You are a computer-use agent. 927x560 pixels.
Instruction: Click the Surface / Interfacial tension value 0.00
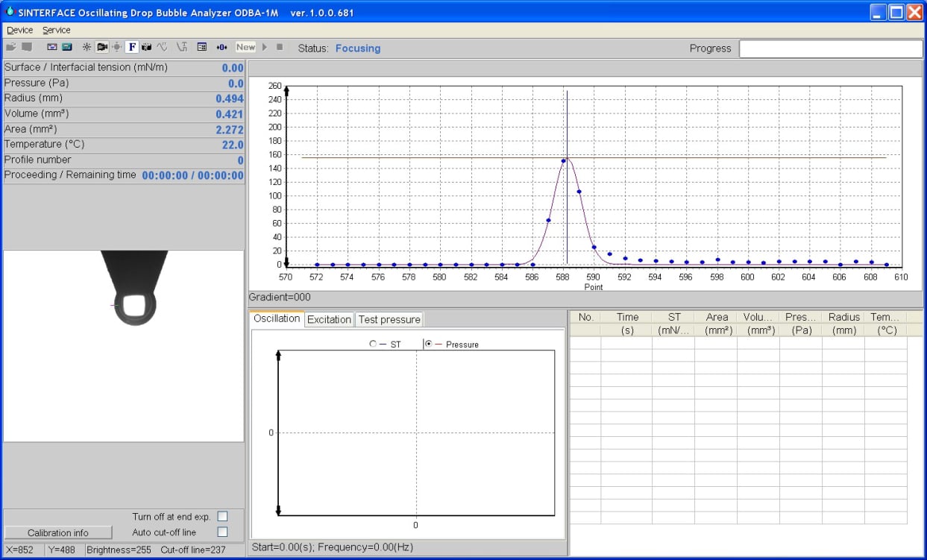[233, 68]
